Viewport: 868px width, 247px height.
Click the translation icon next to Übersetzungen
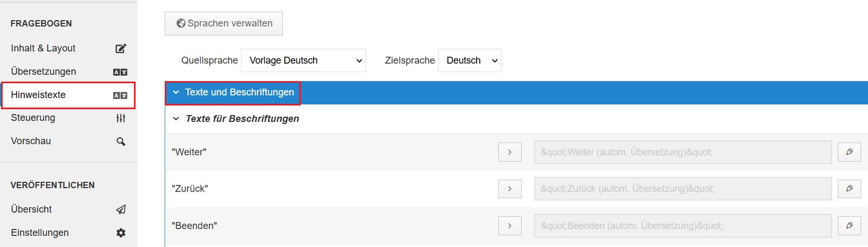point(120,72)
